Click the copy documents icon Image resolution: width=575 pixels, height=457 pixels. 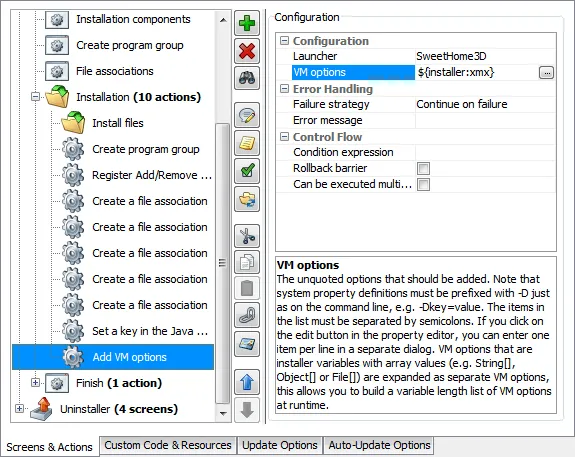[x=247, y=262]
